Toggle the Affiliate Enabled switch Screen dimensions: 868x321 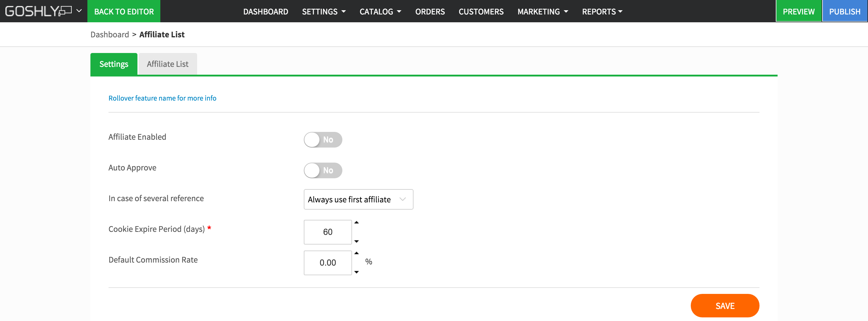(322, 140)
